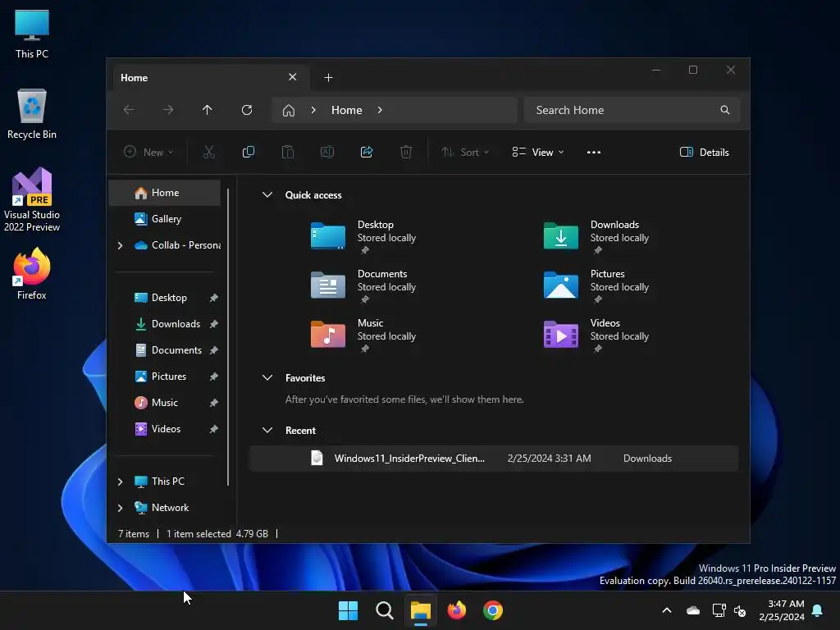
Task: Click the Share icon in toolbar
Action: coord(367,152)
